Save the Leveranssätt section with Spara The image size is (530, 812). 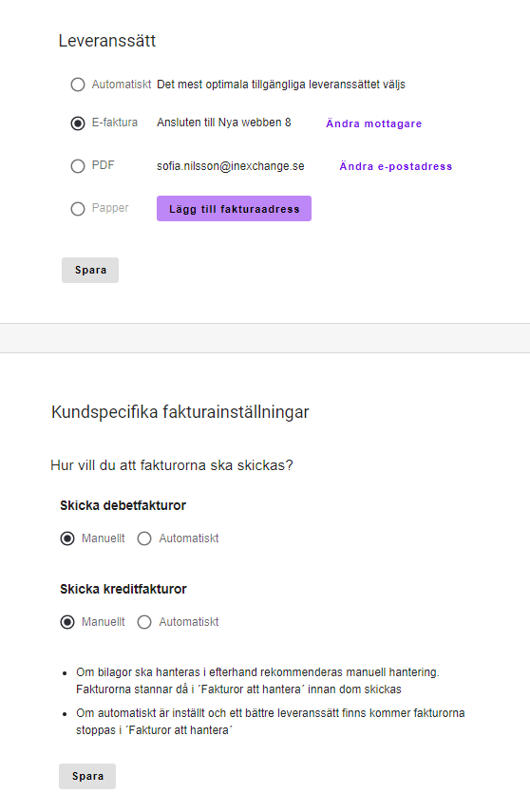tap(90, 270)
